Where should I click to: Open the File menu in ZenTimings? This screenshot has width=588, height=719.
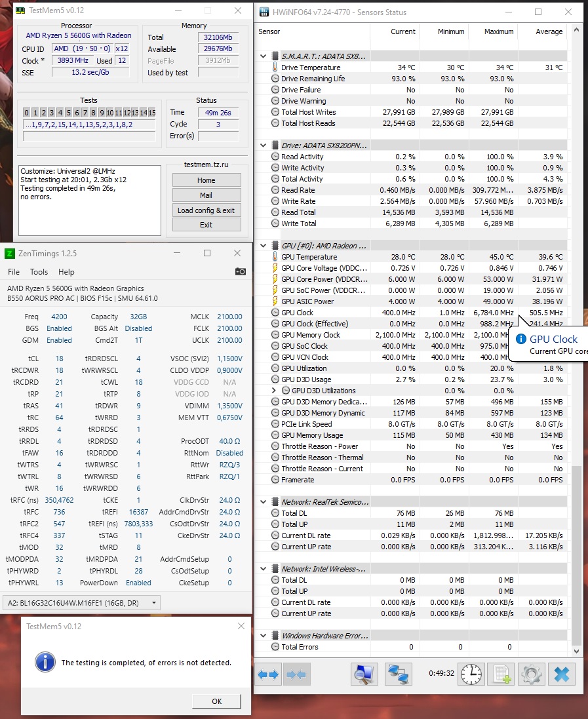click(x=14, y=272)
